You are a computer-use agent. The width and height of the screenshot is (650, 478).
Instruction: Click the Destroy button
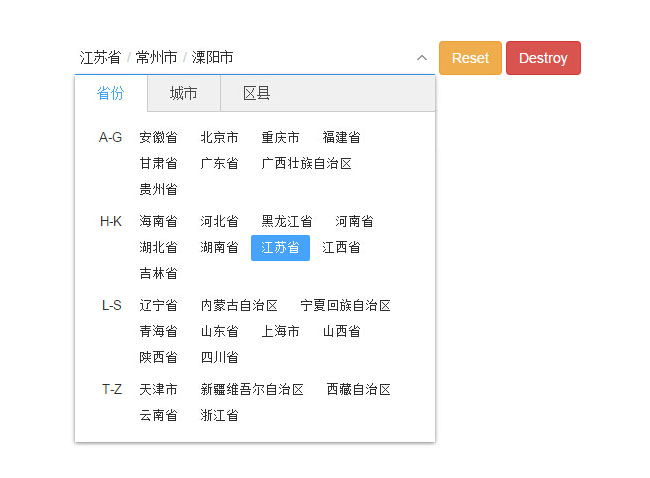[x=543, y=58]
